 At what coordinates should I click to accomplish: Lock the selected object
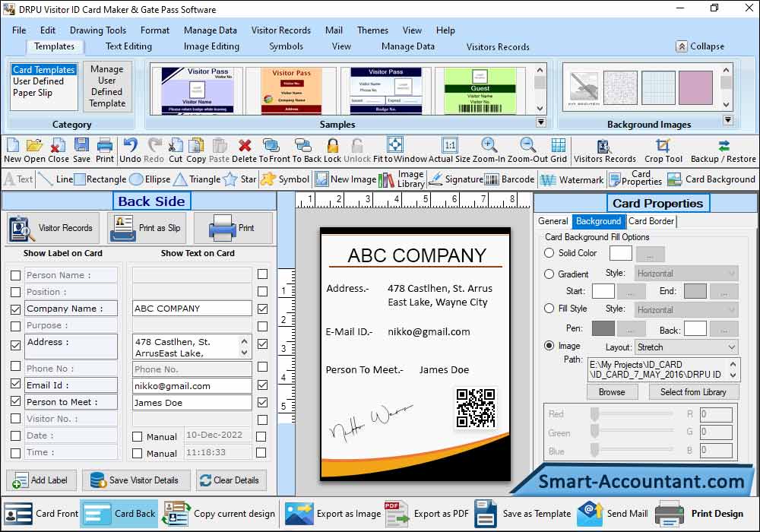pos(333,150)
